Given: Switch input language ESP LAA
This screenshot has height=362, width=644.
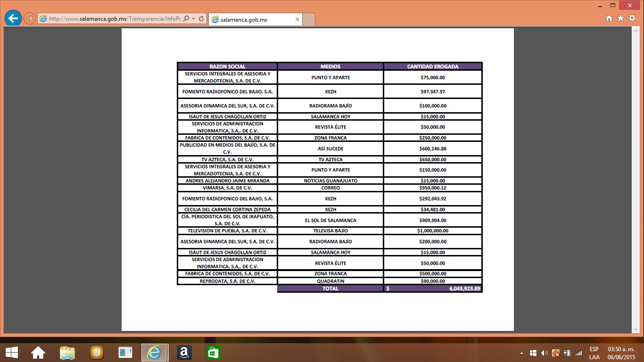Looking at the screenshot, I should pos(594,353).
